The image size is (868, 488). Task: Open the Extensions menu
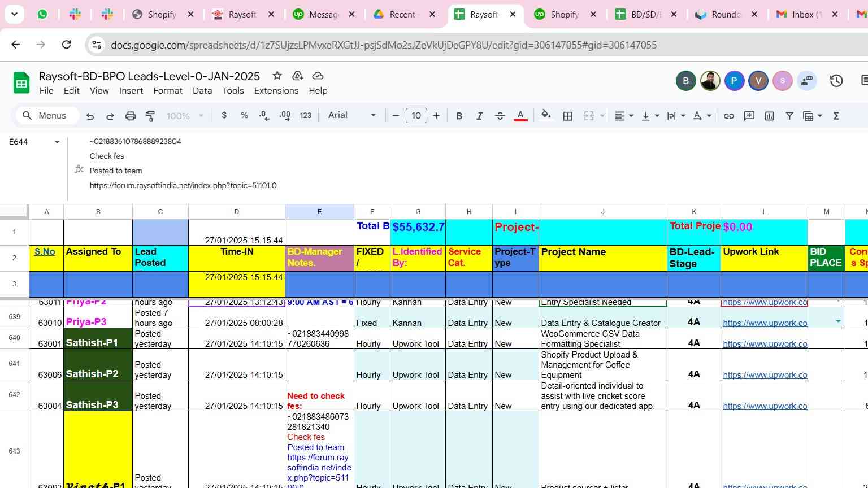tap(276, 90)
